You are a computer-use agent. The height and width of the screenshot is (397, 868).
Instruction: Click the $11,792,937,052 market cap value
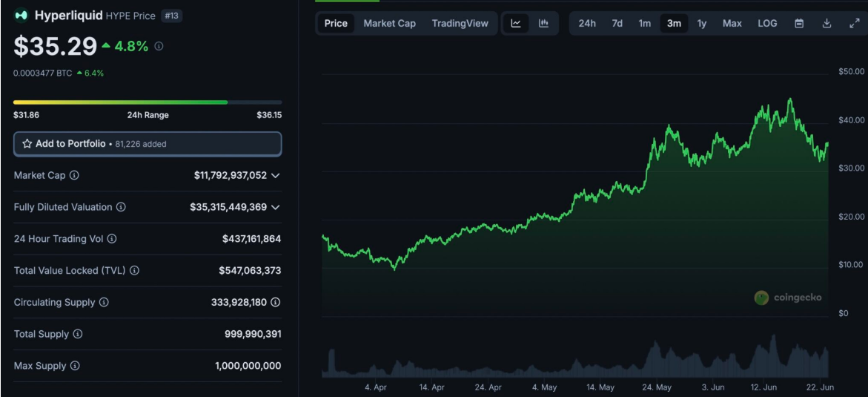[x=231, y=175]
